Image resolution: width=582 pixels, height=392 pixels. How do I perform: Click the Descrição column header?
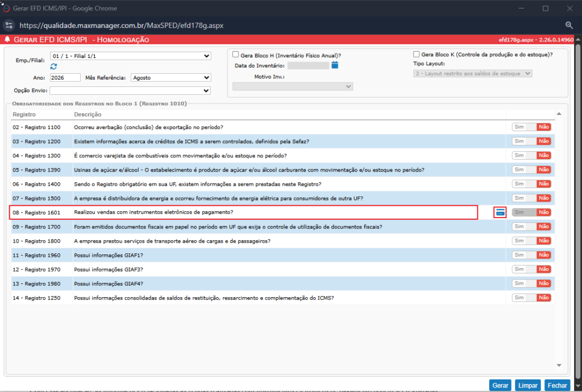88,115
